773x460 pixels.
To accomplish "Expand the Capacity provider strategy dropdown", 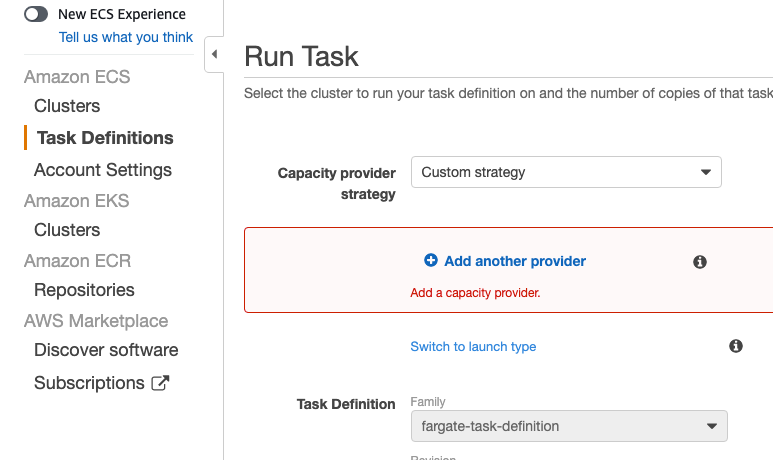I will point(566,172).
